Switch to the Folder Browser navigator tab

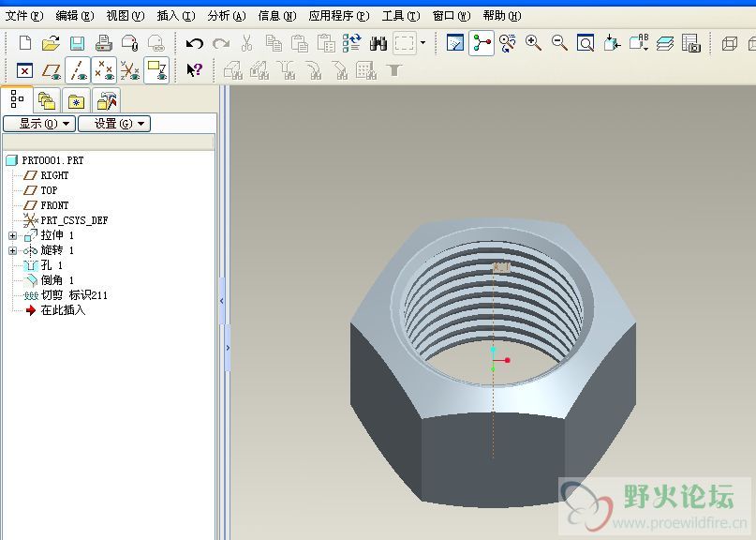click(x=47, y=100)
